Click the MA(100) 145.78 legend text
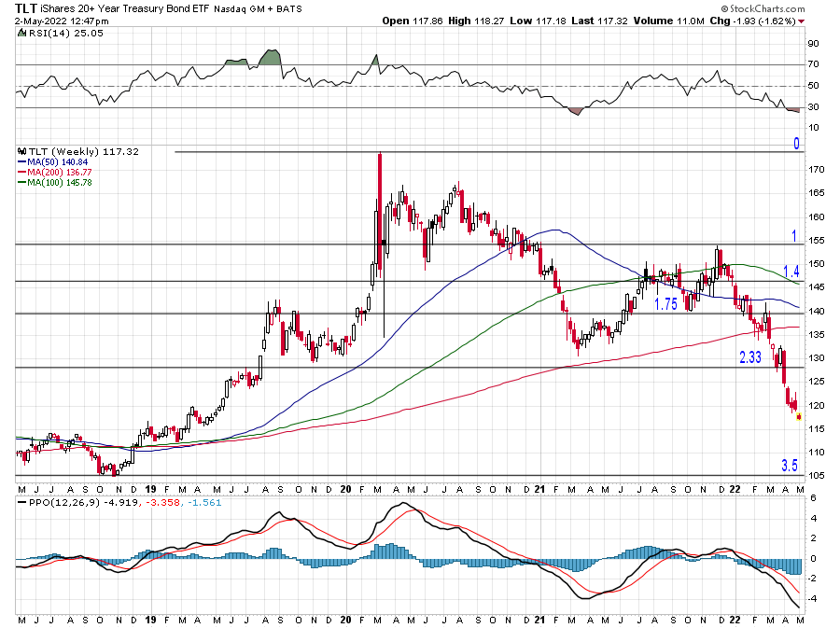This screenshot has width=840, height=628. tap(60, 183)
